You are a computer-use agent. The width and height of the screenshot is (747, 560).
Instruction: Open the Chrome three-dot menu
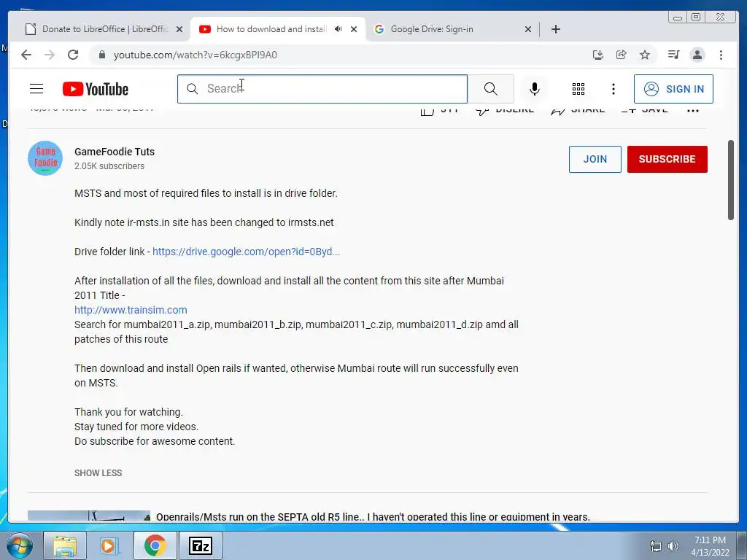click(721, 55)
